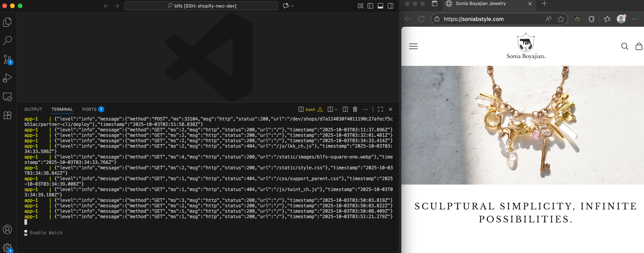Open a new browser tab
The image size is (644, 253).
point(544,4)
